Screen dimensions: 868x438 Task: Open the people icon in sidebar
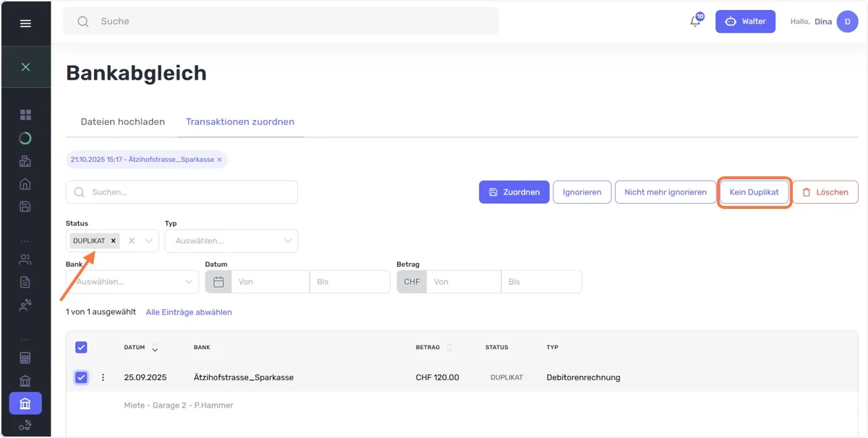point(25,259)
